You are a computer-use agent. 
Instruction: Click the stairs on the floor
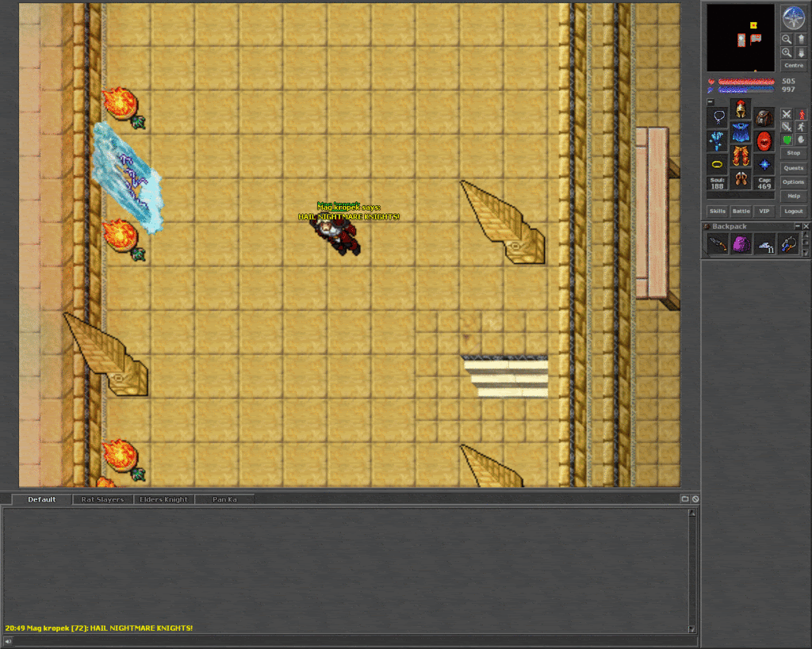(x=506, y=376)
